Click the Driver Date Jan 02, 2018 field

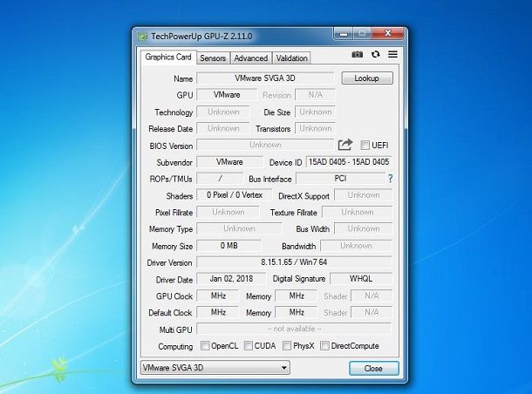(x=231, y=279)
